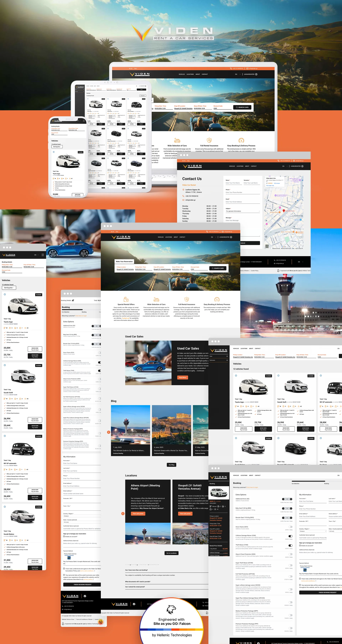
Task: Click previous arrow of Locations carousel
Action: tap(123, 514)
